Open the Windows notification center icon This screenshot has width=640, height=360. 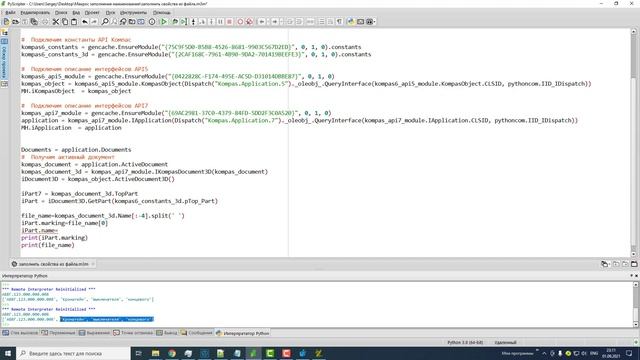click(629, 353)
